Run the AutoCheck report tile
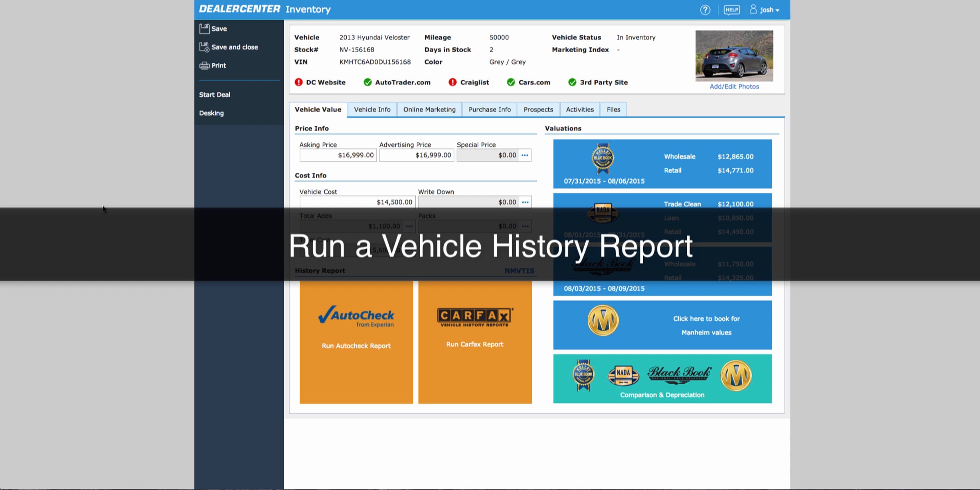Screen dimensions: 980x490 [x=356, y=342]
